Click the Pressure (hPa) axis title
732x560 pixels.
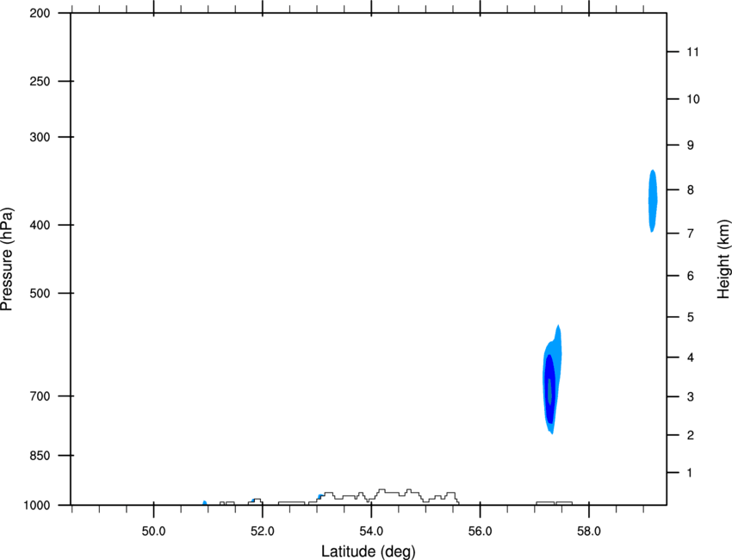(7, 258)
